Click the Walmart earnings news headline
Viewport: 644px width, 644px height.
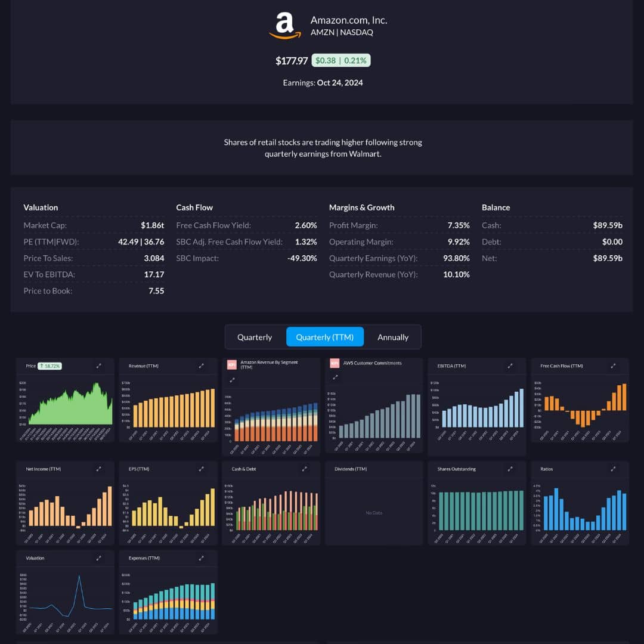(x=323, y=148)
